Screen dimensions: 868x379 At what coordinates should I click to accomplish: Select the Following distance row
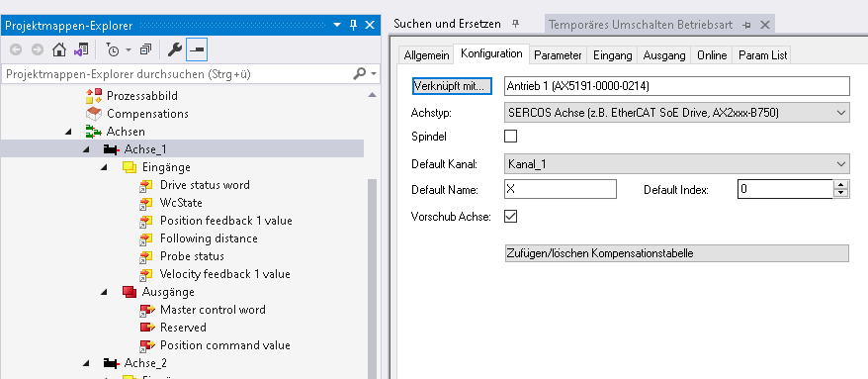pyautogui.click(x=209, y=238)
